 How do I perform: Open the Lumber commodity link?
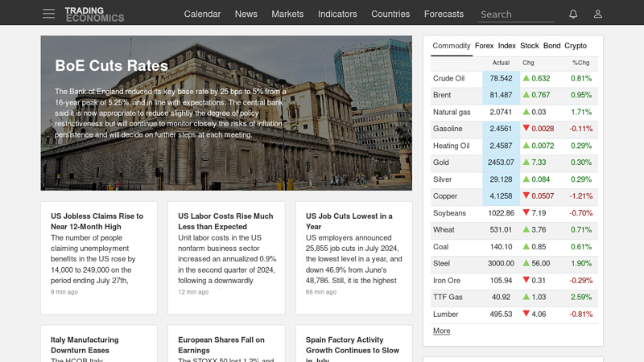click(445, 314)
